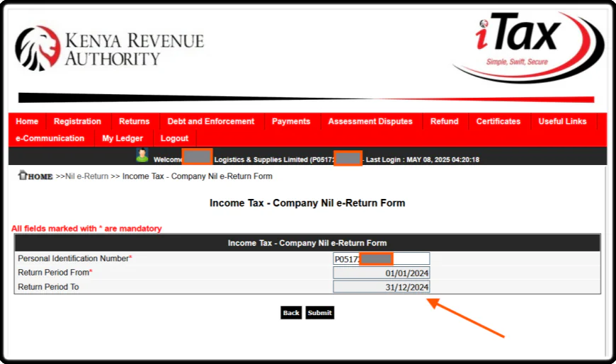Click the home icon in breadcrumb
The image size is (616, 364).
tap(23, 176)
